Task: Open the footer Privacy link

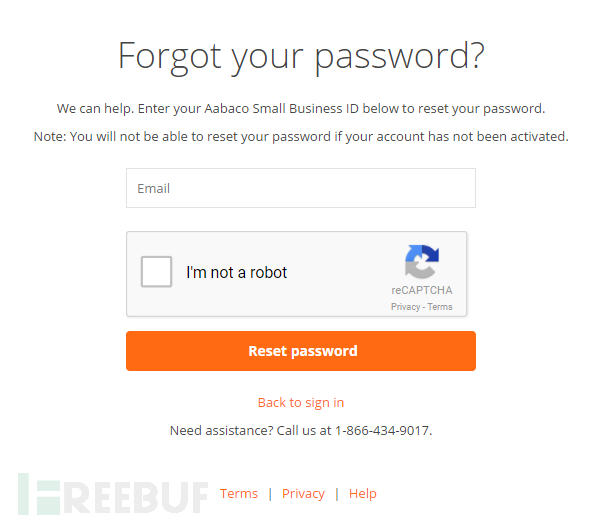Action: (x=303, y=494)
